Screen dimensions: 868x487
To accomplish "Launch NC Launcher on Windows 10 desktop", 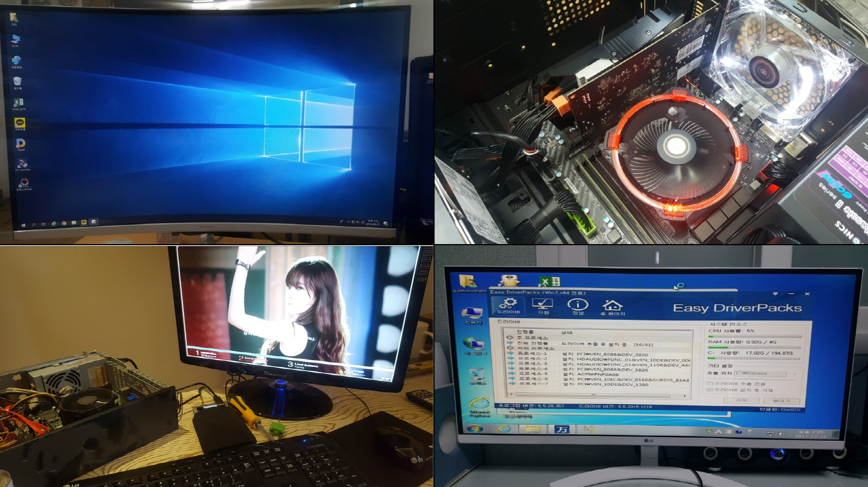I will coord(22,165).
